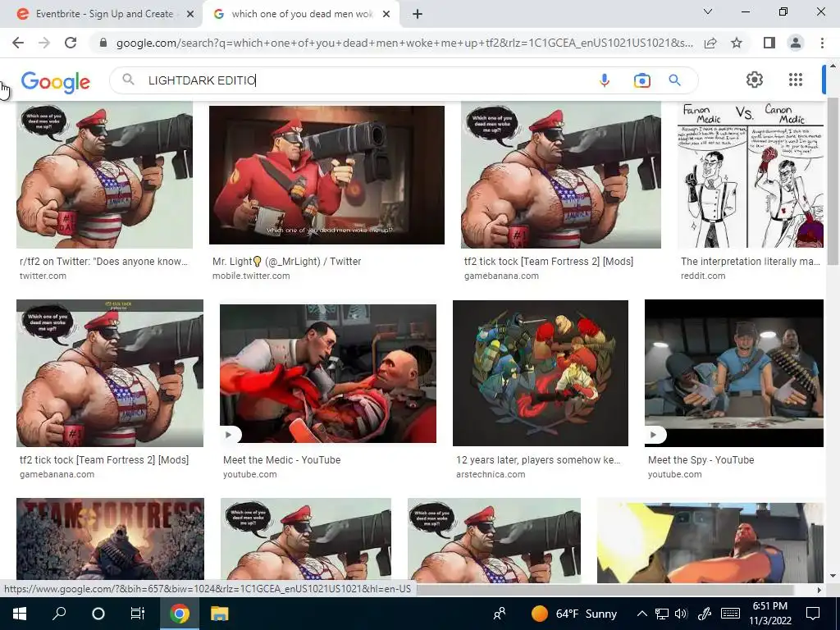This screenshot has width=840, height=630.
Task: Share this page via share icon
Action: [710, 43]
